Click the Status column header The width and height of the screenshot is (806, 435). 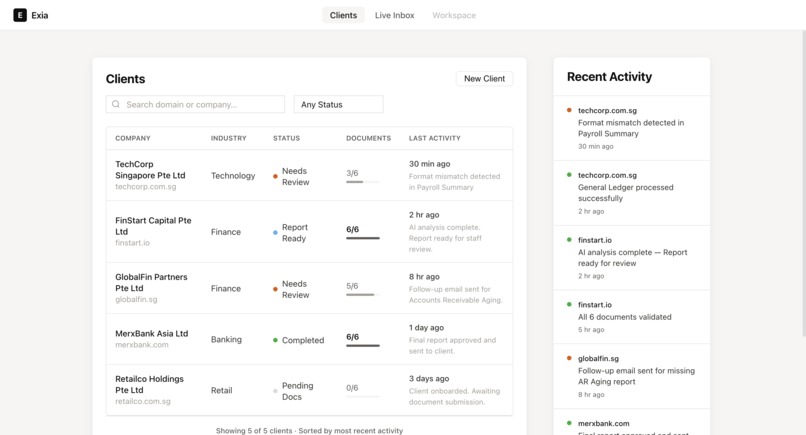click(x=286, y=138)
